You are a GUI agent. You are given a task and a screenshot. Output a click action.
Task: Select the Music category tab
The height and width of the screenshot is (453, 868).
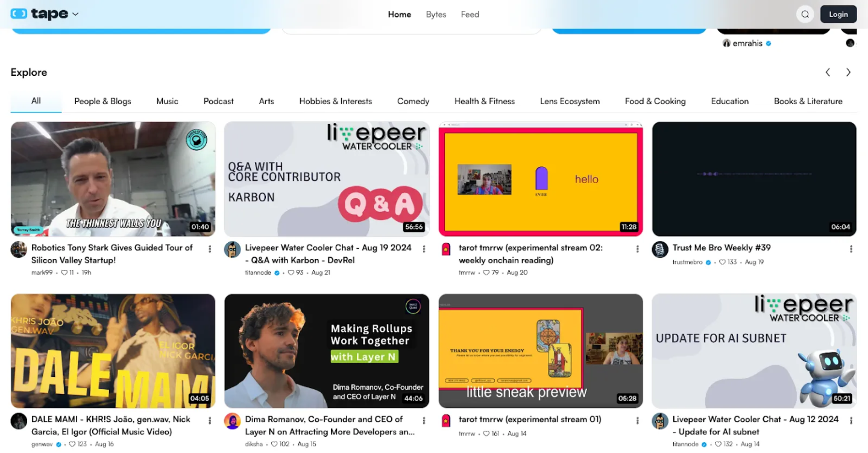(x=168, y=101)
